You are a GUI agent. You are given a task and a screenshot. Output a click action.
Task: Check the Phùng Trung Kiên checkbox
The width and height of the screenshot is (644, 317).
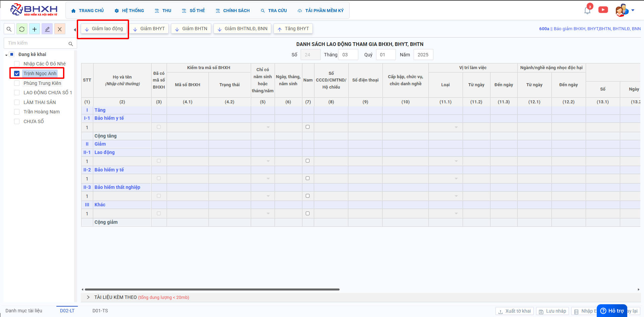click(x=17, y=83)
